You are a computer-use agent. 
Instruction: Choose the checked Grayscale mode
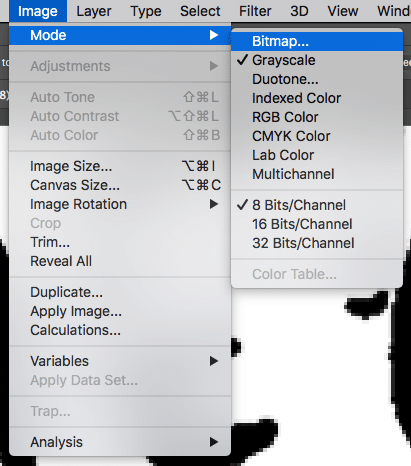[317, 60]
